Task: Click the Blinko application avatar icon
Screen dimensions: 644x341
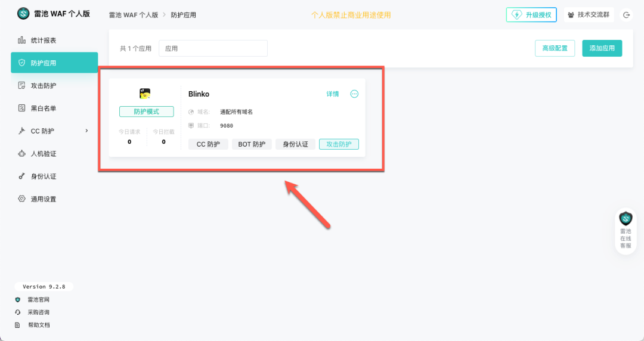Action: (x=144, y=94)
